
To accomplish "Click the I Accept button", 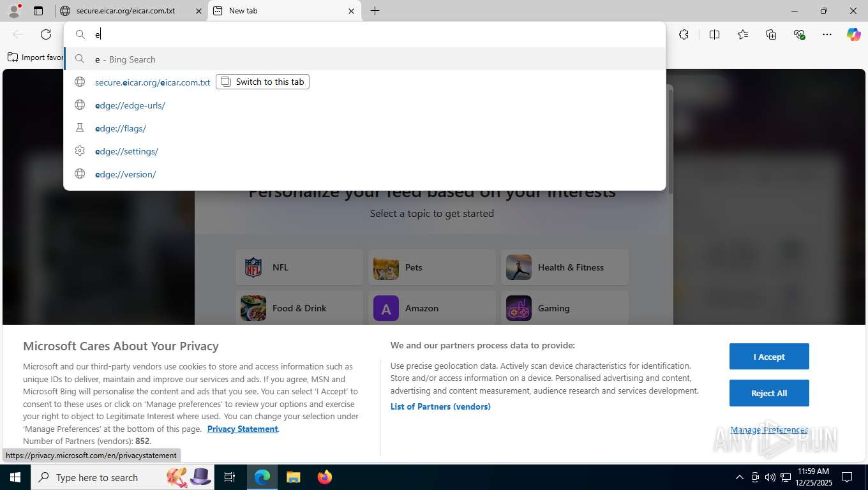I will pos(769,357).
